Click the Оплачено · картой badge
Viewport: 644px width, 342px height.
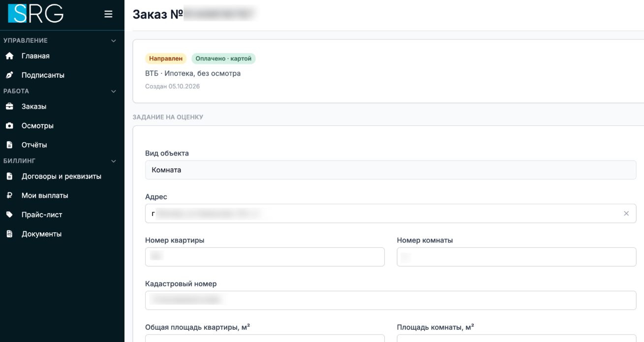(x=223, y=59)
